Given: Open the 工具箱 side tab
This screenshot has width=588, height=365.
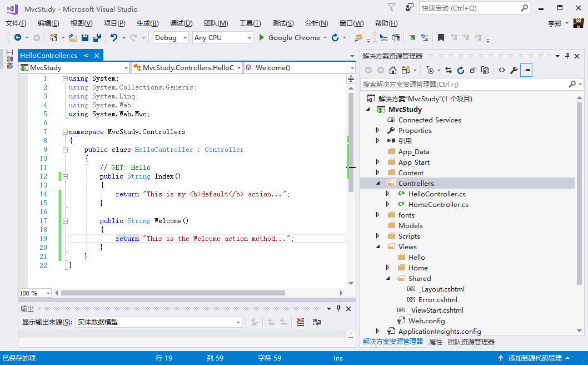Looking at the screenshot, I should coord(9,59).
